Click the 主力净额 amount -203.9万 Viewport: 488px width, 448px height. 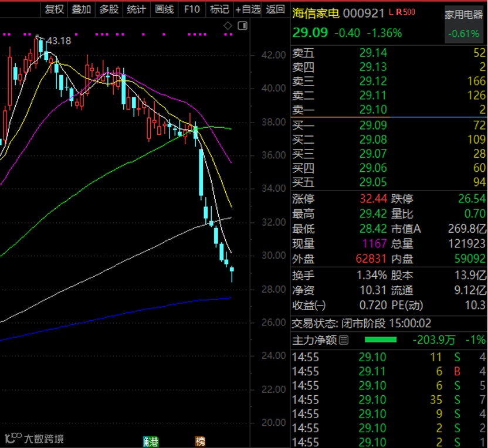tap(433, 340)
